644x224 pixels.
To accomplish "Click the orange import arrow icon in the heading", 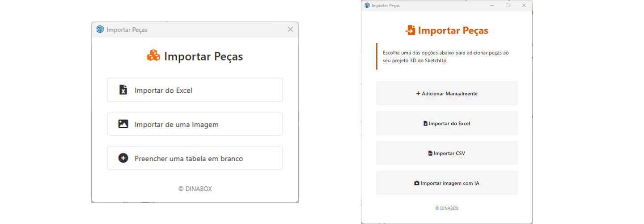I will tap(410, 30).
